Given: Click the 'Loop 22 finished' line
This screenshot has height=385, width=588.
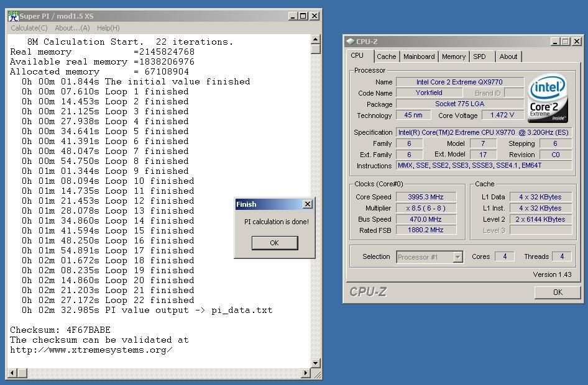Looking at the screenshot, I should coord(108,301).
